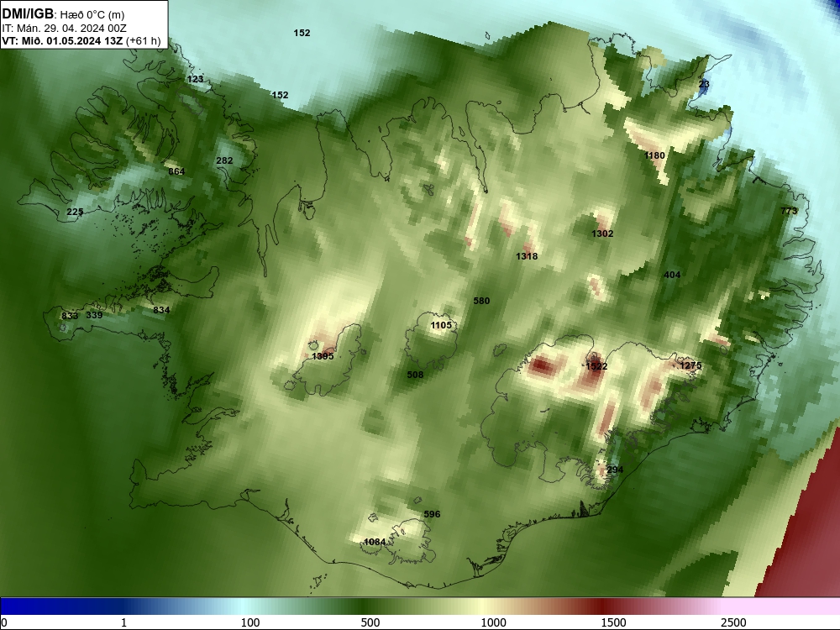Click the map value 294

click(615, 470)
